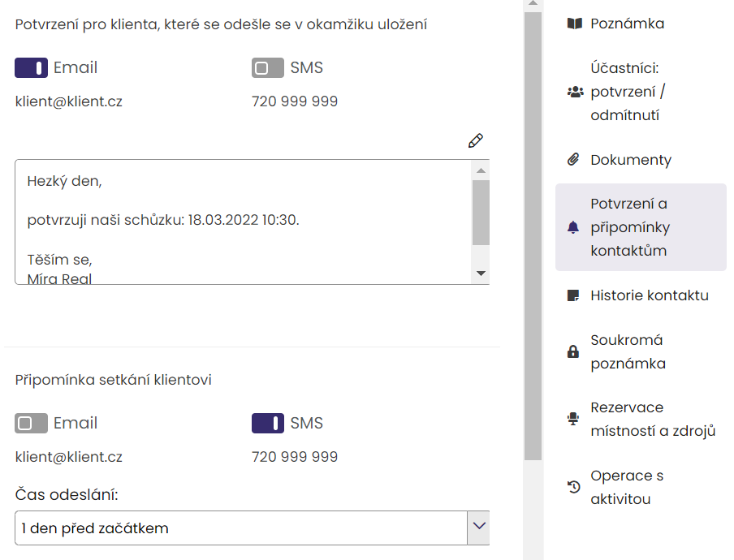Disable the Email confirmation toggle

[31, 67]
